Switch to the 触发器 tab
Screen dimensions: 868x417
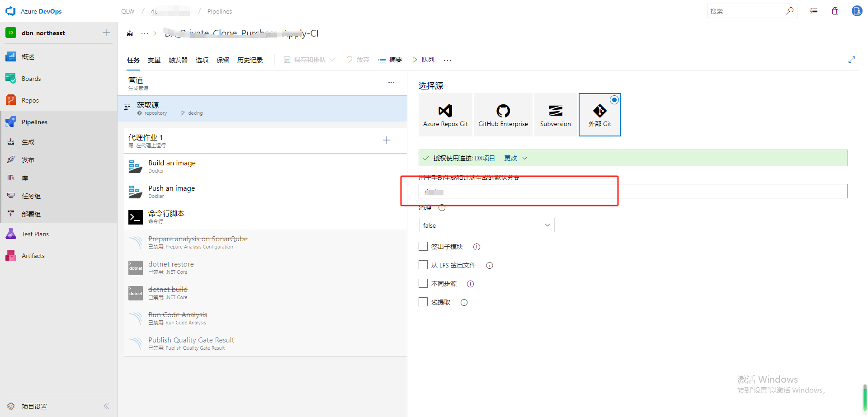[x=178, y=60]
